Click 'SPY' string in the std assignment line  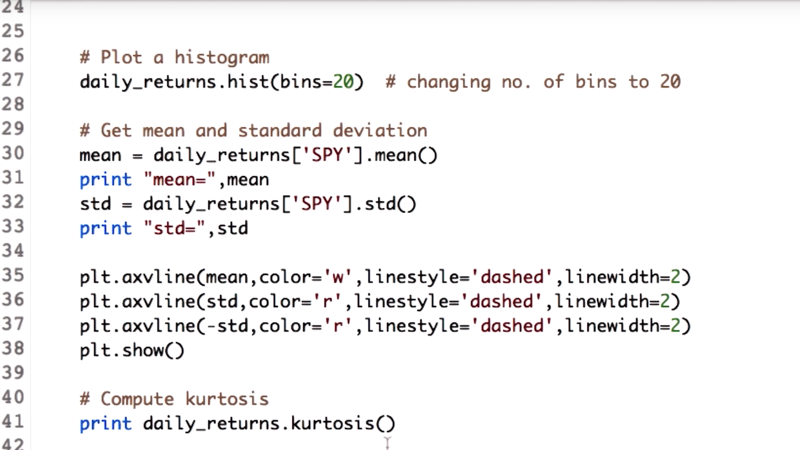pyautogui.click(x=317, y=204)
